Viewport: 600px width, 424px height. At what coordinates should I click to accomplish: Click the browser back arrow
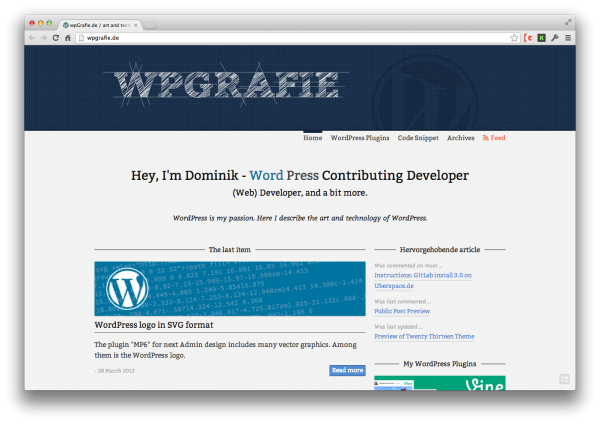tap(32, 38)
